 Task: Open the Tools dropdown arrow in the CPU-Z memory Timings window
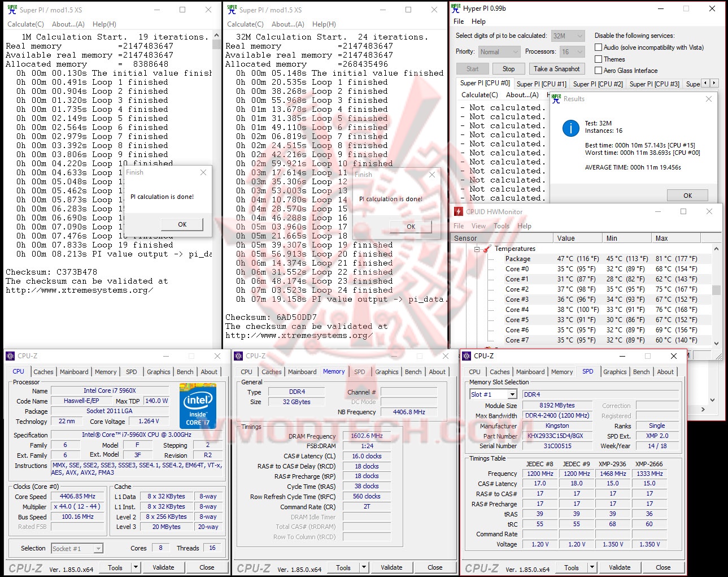point(364,567)
